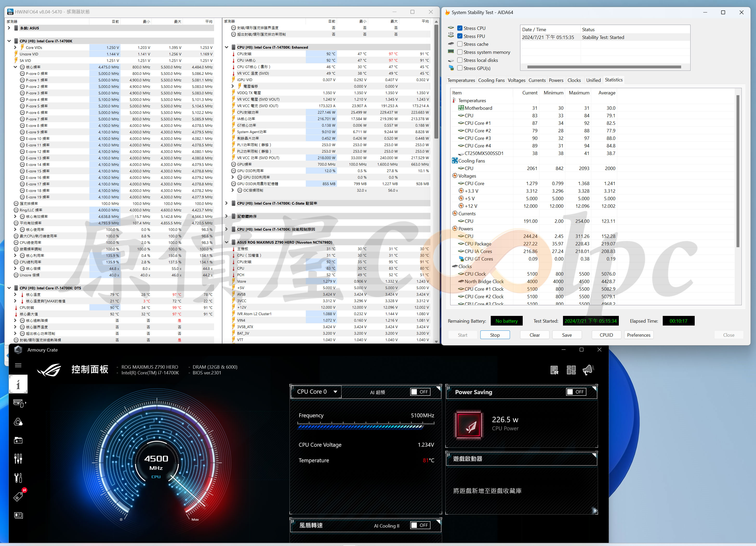Switch to the Temperatures tab
The width and height of the screenshot is (756, 546).
coord(461,80)
